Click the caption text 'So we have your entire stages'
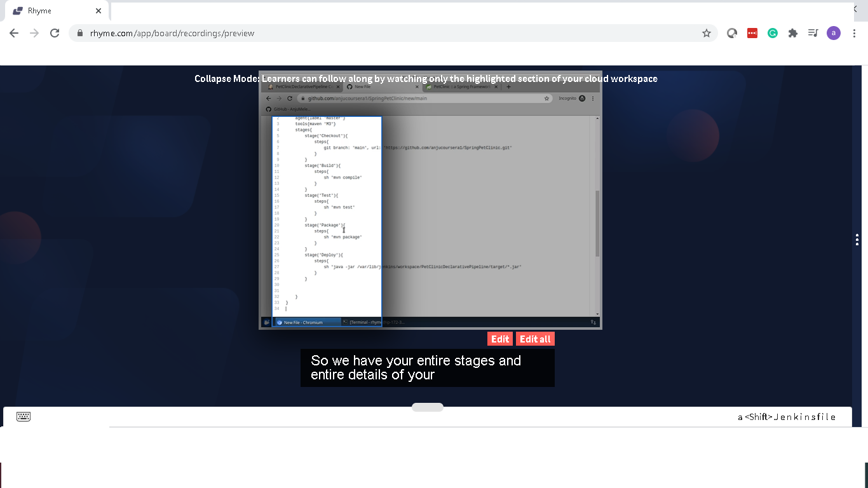868x488 pixels. tap(416, 360)
